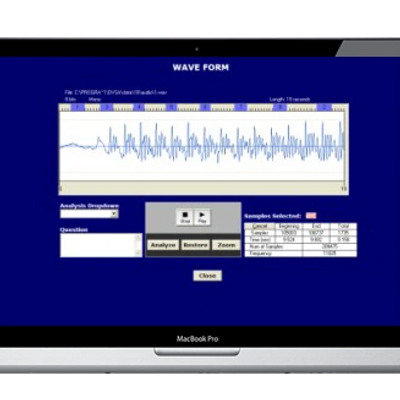
Task: Click the Close button
Action: point(207,276)
